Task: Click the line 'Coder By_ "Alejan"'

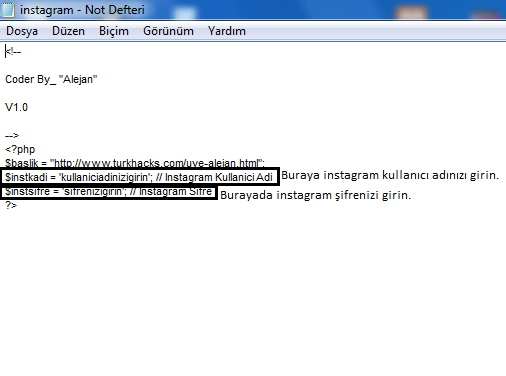Action: (51, 79)
